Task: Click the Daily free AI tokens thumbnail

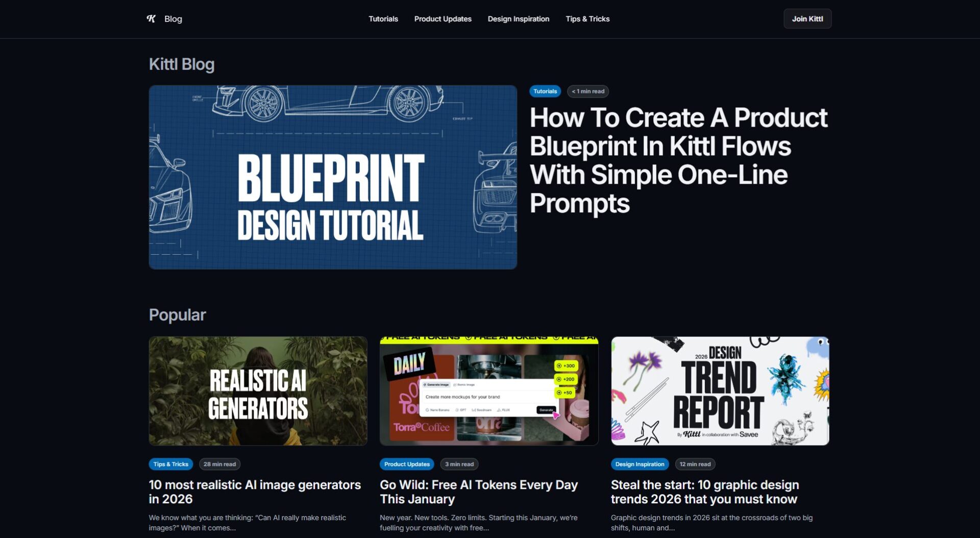Action: (488, 391)
